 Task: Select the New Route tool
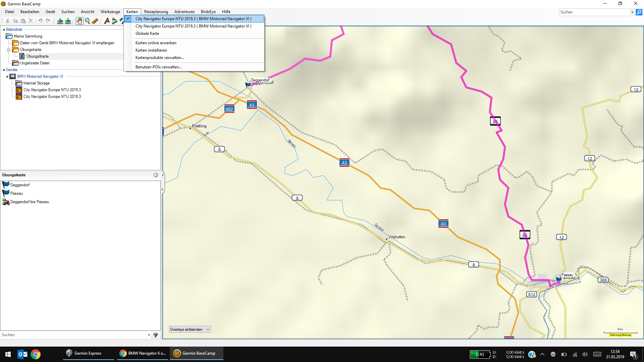point(115,21)
